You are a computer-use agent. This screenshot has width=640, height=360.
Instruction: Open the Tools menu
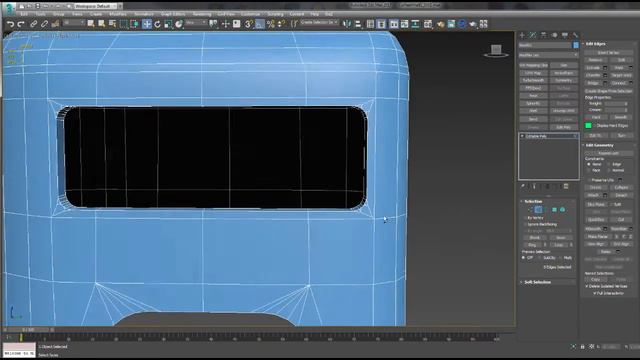click(x=41, y=14)
